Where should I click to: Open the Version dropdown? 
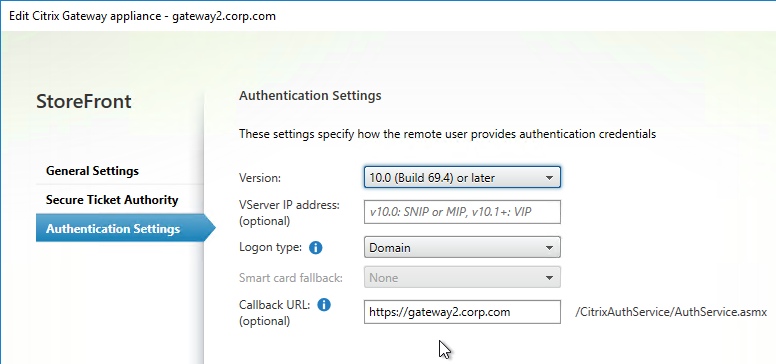(x=462, y=178)
